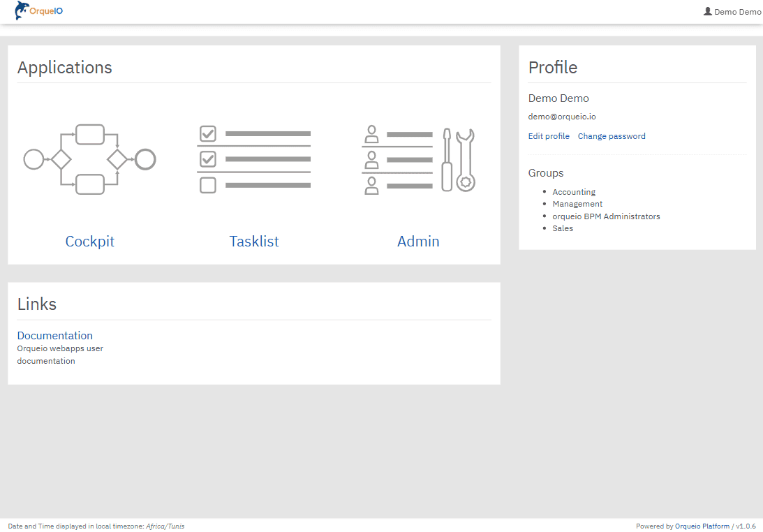
Task: Open the Admin application link
Action: 418,241
